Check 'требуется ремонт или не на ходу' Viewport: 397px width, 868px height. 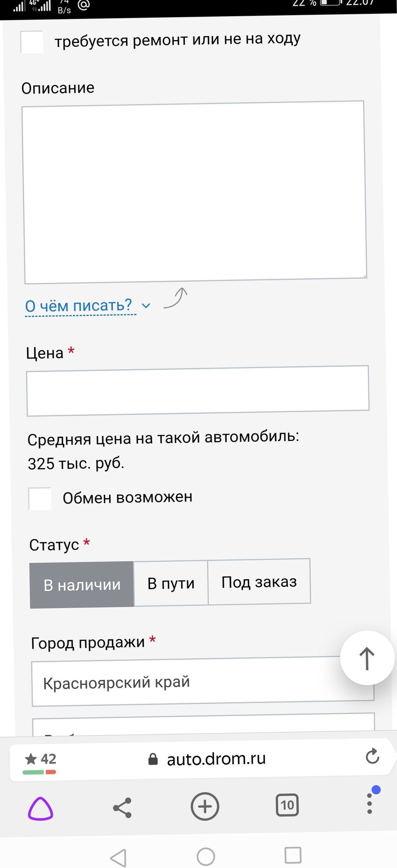pyautogui.click(x=32, y=42)
